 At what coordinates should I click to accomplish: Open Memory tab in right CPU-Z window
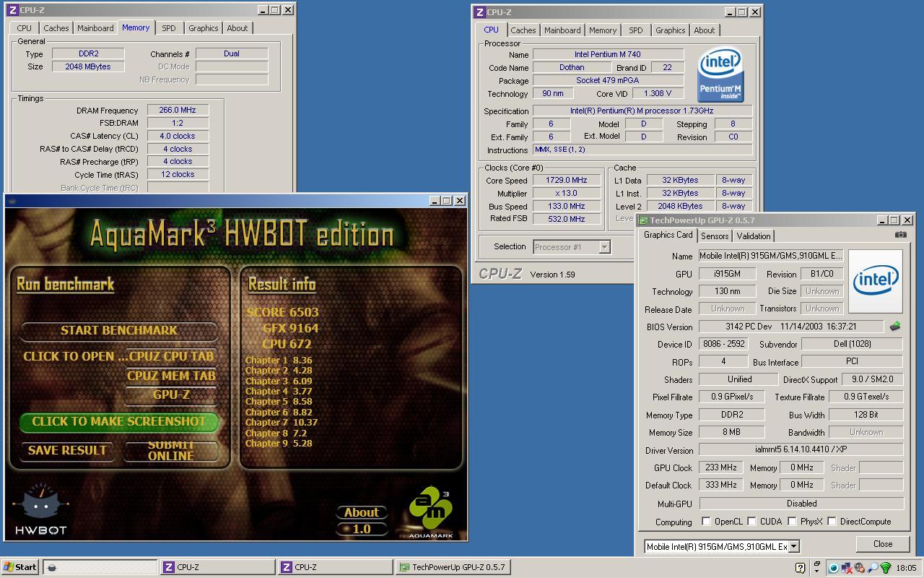pos(602,30)
